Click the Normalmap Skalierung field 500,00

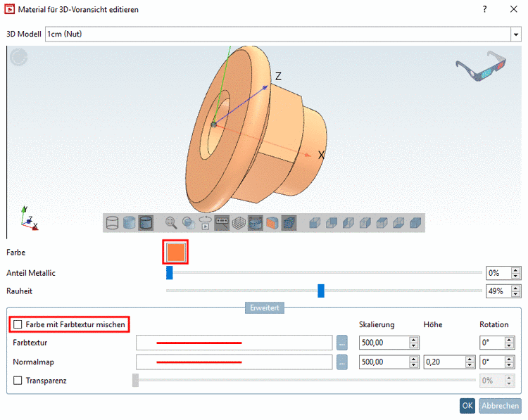click(x=384, y=362)
